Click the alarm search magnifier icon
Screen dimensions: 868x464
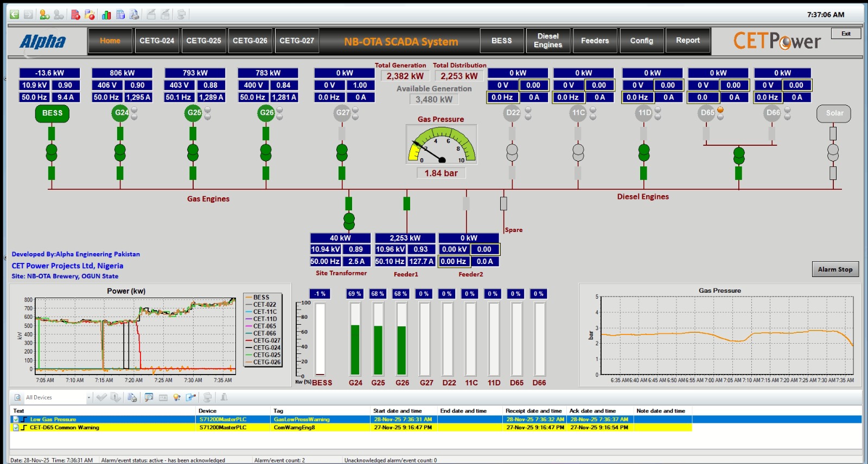(x=149, y=397)
